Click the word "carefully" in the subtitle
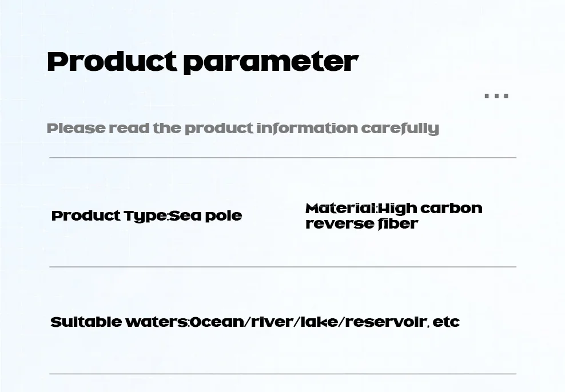 tap(400, 129)
